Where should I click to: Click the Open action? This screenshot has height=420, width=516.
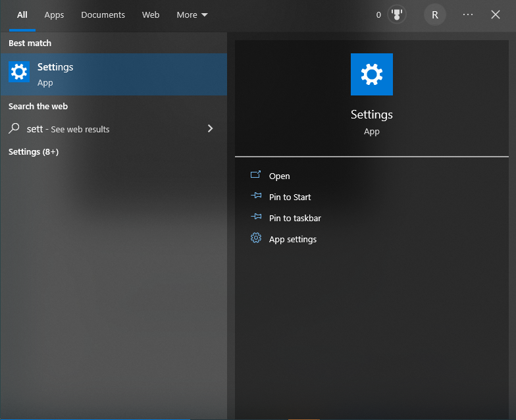point(279,176)
